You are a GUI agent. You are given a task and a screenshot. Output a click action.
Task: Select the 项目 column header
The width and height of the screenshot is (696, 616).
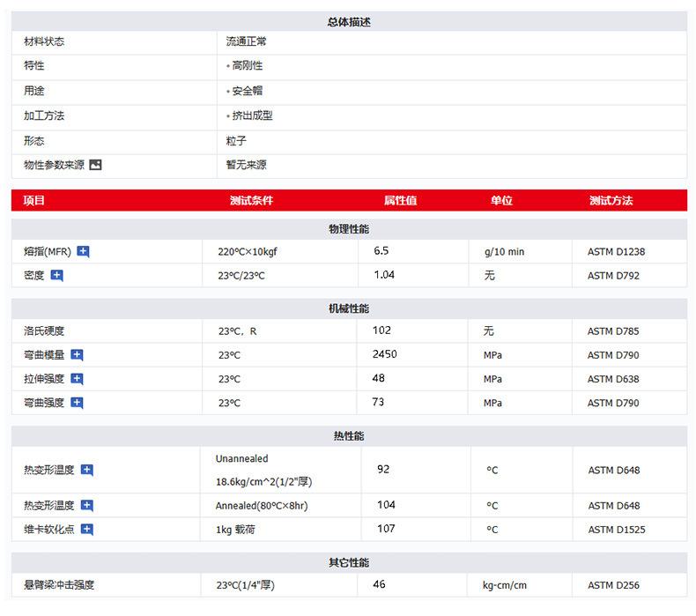pos(34,200)
